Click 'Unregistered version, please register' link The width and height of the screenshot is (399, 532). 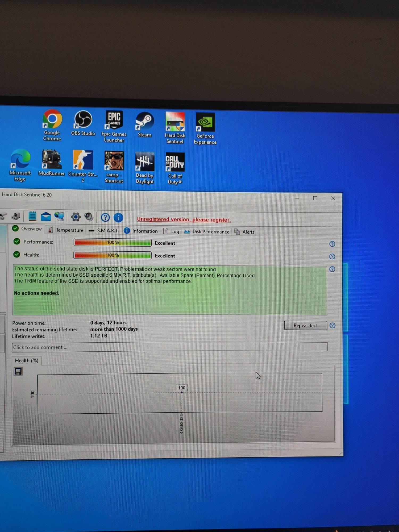(184, 219)
